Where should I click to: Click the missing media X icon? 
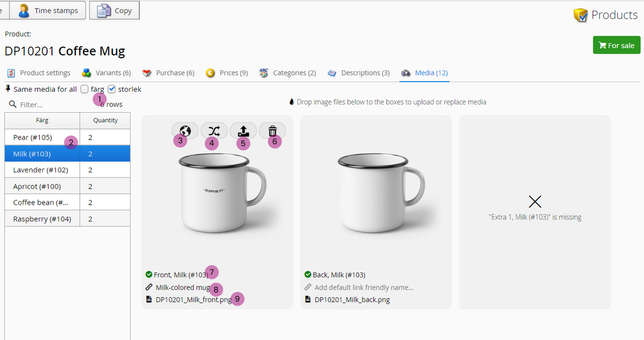tap(535, 202)
